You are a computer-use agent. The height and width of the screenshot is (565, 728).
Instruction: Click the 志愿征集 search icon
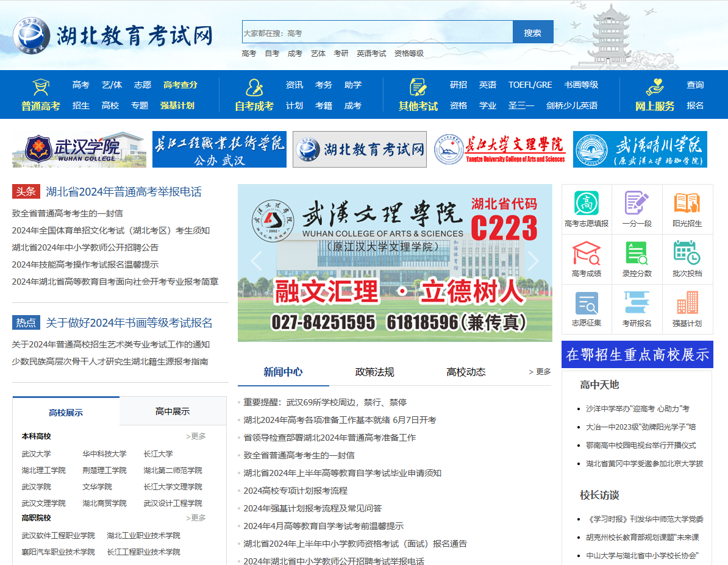click(586, 302)
